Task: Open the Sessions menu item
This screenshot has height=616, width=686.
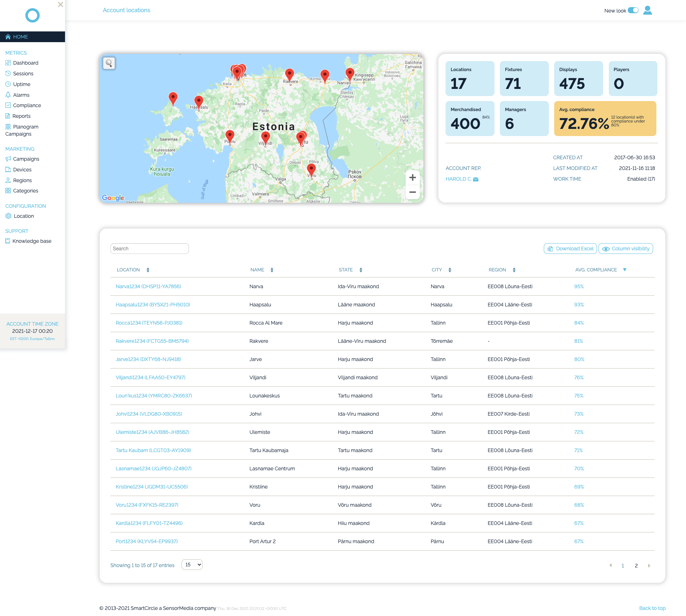Action: 23,74
